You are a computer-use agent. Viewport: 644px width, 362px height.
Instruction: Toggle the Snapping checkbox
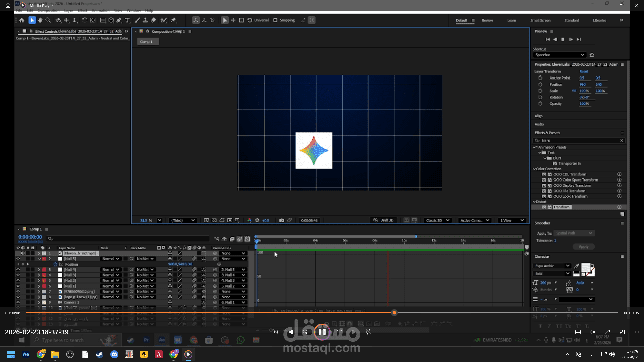(275, 20)
